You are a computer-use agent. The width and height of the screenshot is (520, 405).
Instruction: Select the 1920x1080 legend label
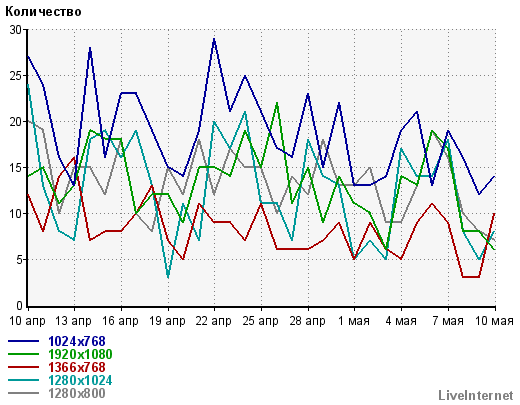[x=80, y=354]
